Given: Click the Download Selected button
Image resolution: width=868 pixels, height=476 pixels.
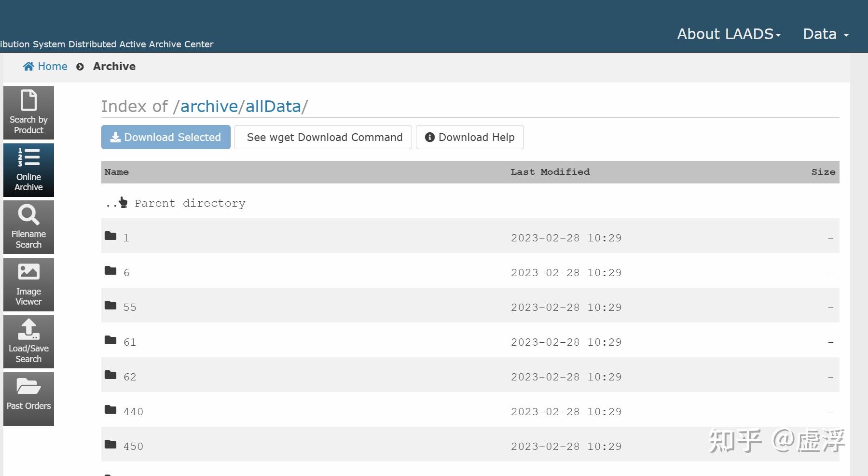Looking at the screenshot, I should [165, 138].
